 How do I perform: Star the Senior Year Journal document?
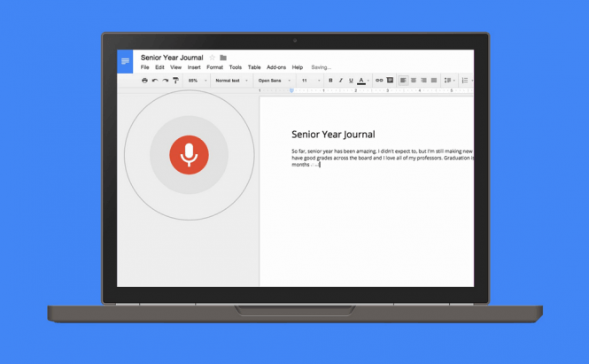click(x=212, y=58)
